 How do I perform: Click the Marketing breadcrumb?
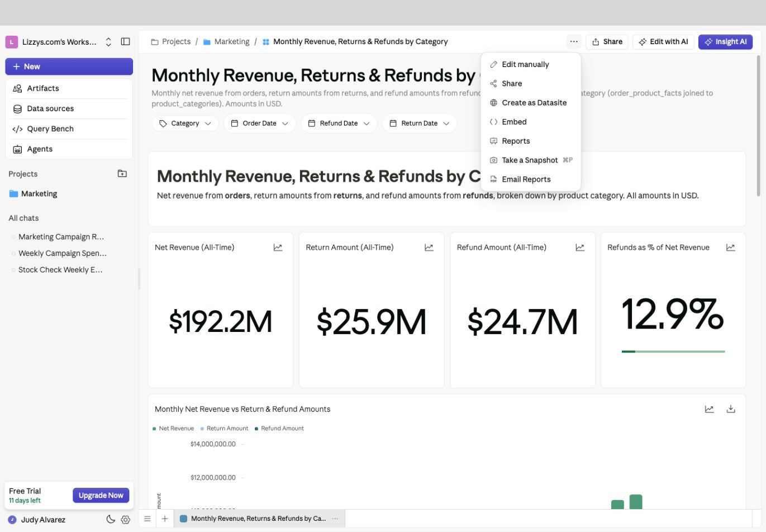[x=226, y=42]
